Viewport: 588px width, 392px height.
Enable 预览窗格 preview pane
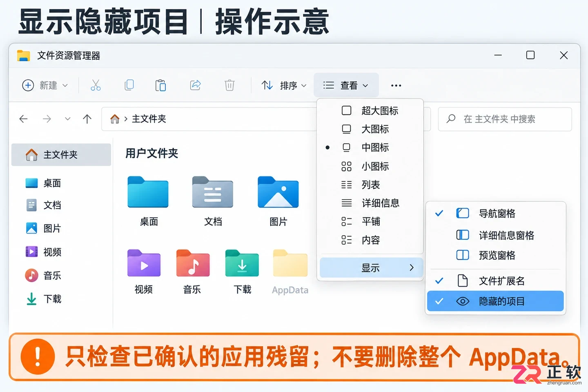click(496, 255)
